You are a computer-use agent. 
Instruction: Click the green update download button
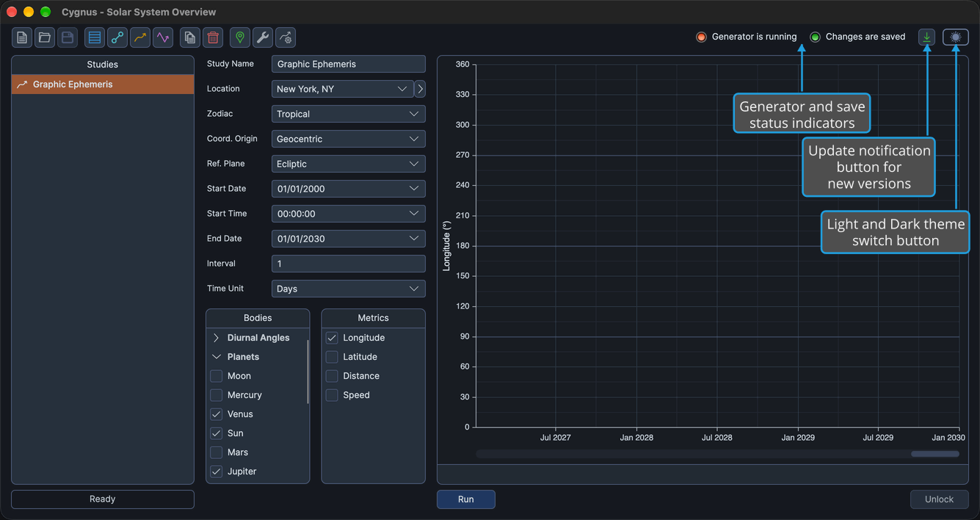pos(927,37)
